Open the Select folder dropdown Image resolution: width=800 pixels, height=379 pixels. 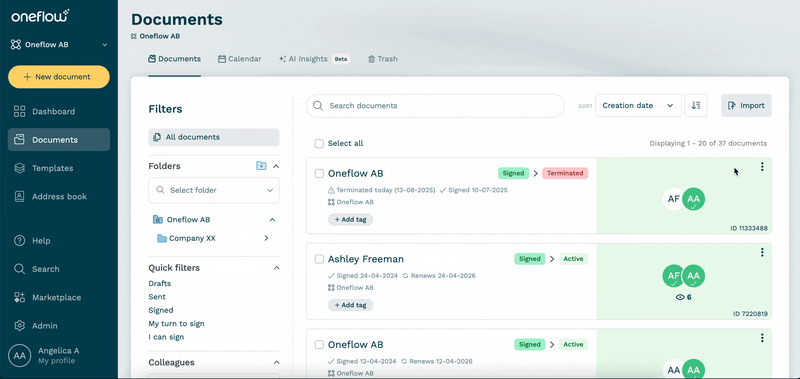214,190
